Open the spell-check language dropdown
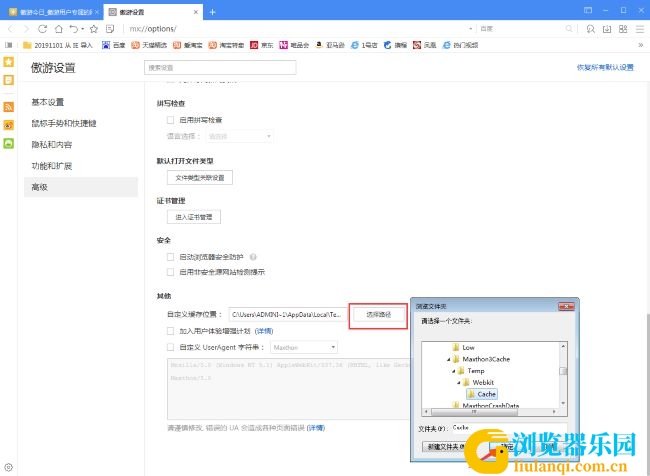 pos(240,136)
